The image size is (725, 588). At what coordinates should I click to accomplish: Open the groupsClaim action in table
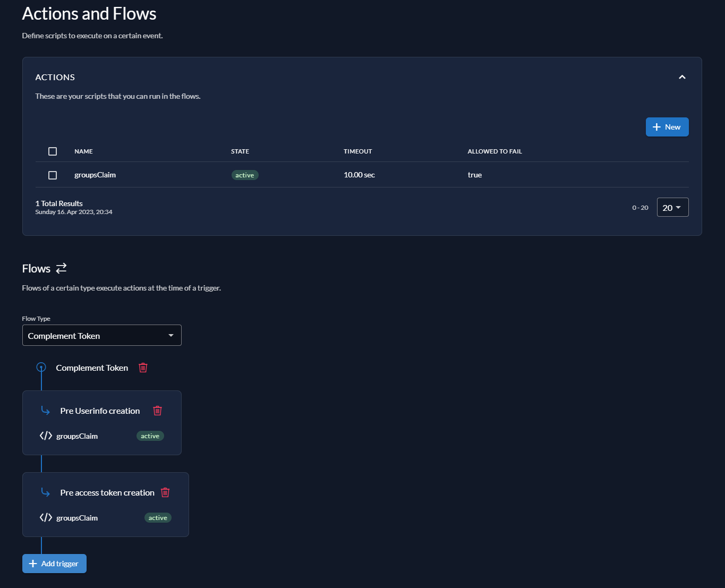point(95,175)
